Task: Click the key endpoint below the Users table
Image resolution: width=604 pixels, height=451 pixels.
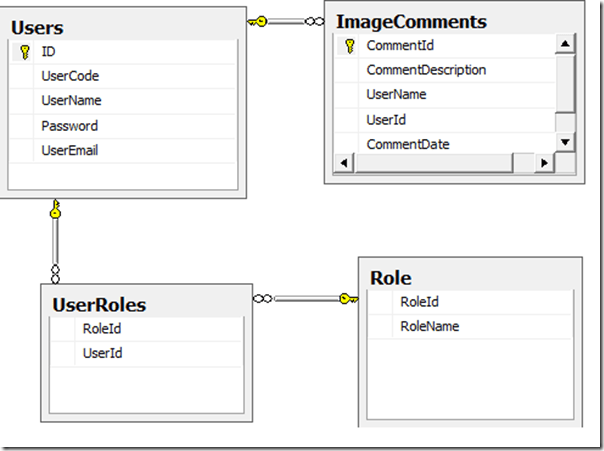Action: pos(56,210)
